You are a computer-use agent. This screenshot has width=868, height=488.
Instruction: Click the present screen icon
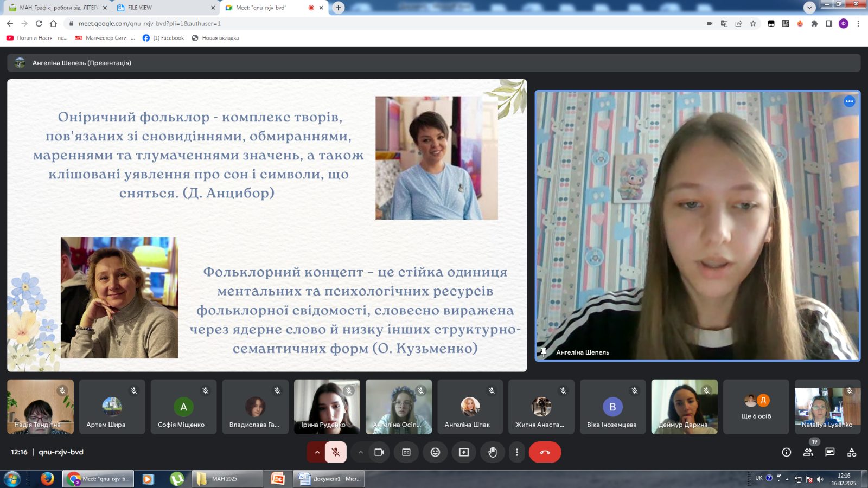pos(464,452)
